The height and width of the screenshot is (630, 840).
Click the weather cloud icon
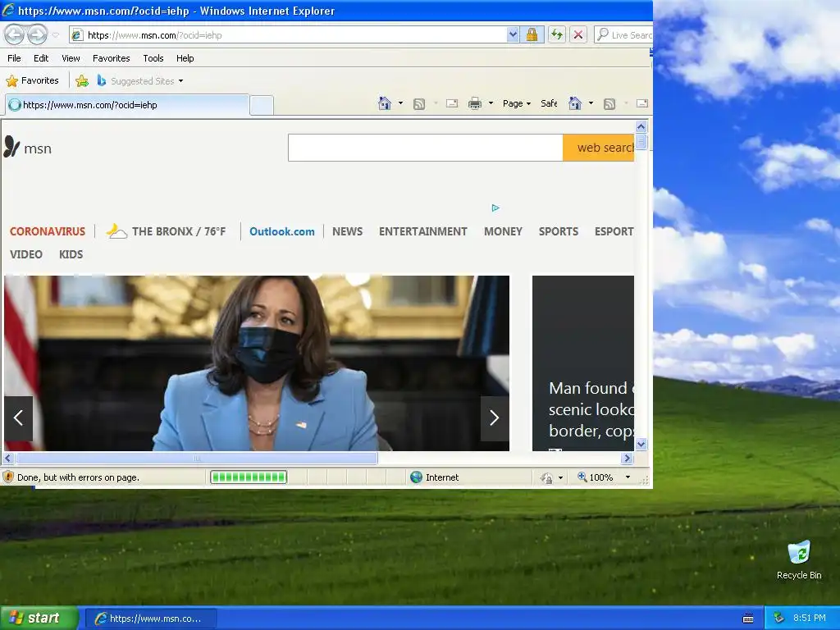pyautogui.click(x=116, y=231)
